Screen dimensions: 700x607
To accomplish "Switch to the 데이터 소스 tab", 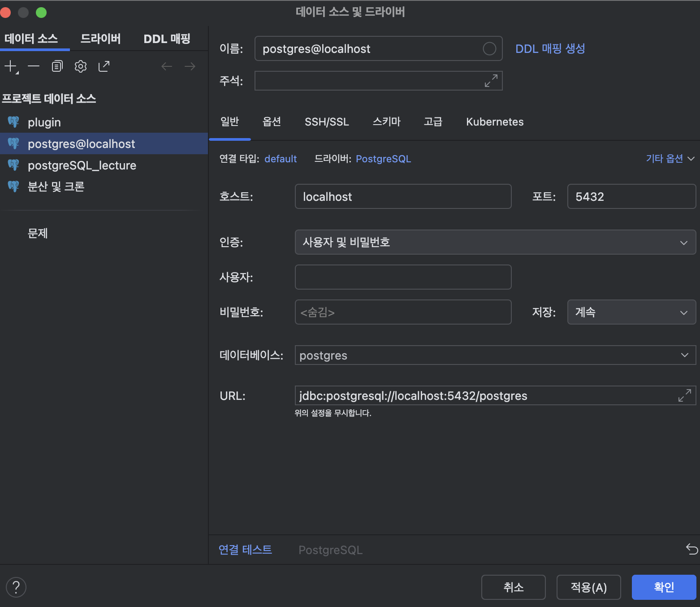I will (x=31, y=39).
